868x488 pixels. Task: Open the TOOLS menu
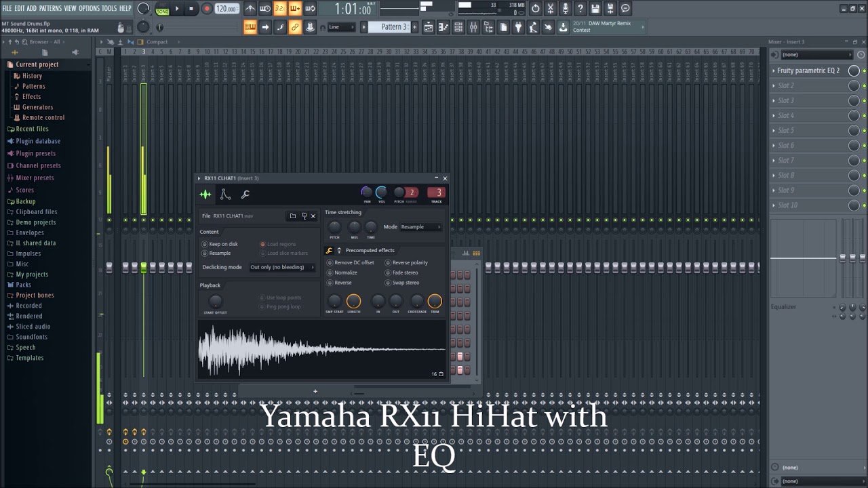[x=109, y=8]
